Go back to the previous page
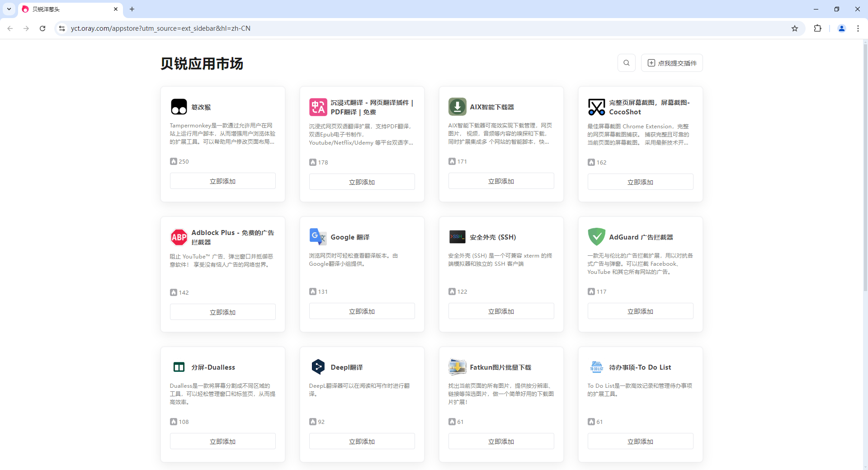The width and height of the screenshot is (868, 470). click(10, 28)
